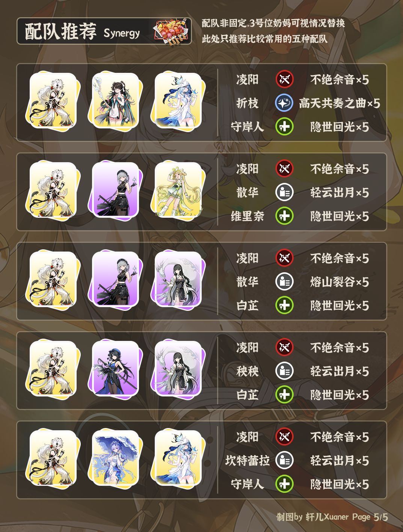Click the Page 5/5 credit text

click(x=370, y=517)
